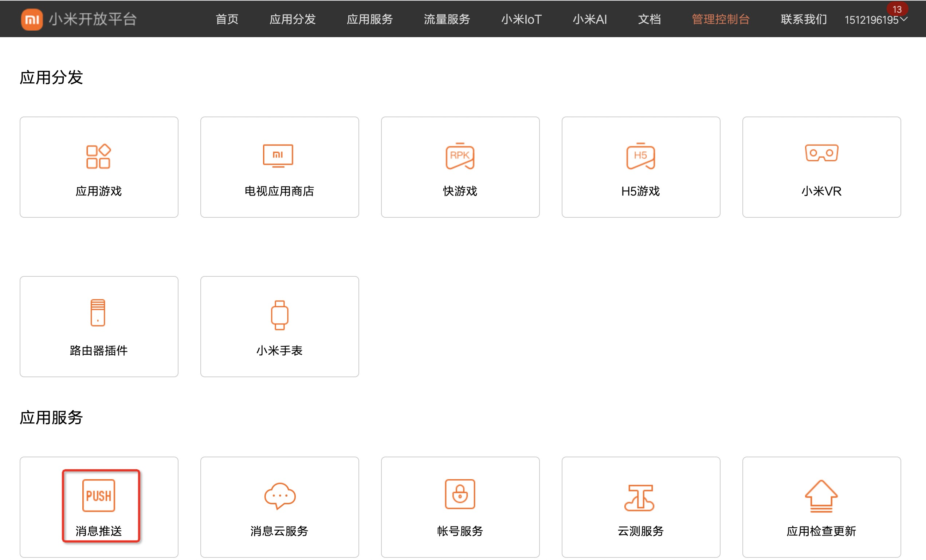Open the 应用游戏 apps grid icon
The height and width of the screenshot is (560, 926).
(x=98, y=156)
